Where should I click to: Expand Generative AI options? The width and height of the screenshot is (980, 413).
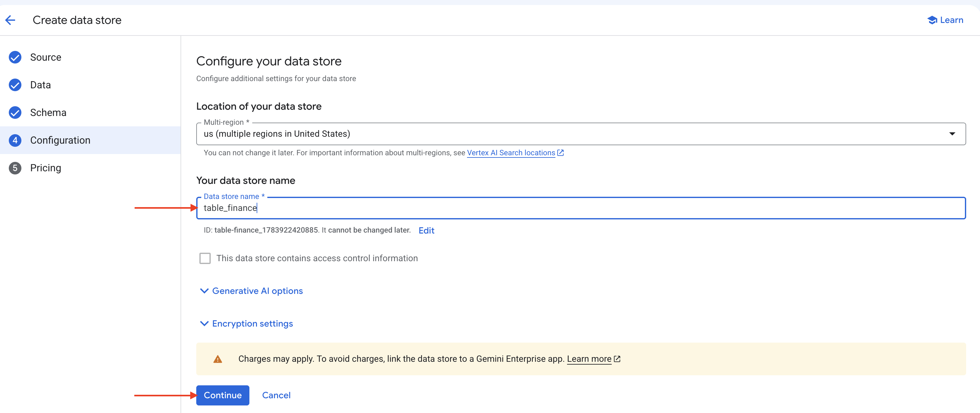pos(252,291)
